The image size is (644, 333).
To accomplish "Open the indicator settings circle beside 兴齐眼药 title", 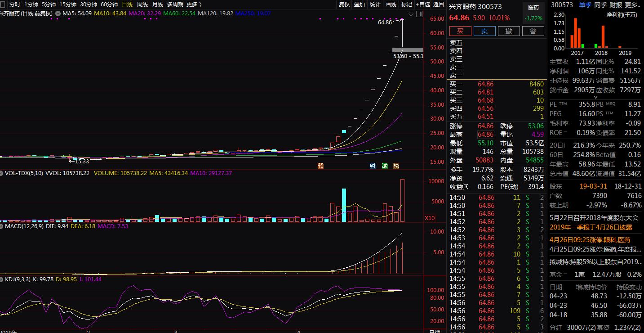I will [58, 13].
